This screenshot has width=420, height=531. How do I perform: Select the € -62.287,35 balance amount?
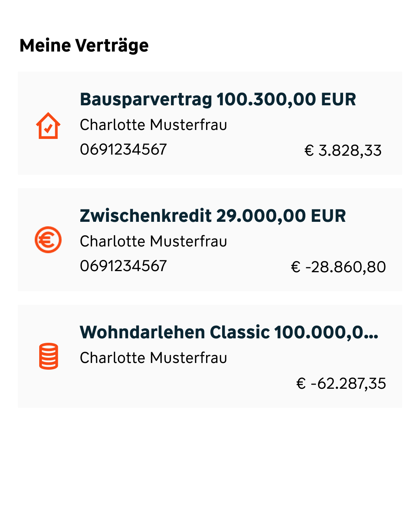(341, 383)
